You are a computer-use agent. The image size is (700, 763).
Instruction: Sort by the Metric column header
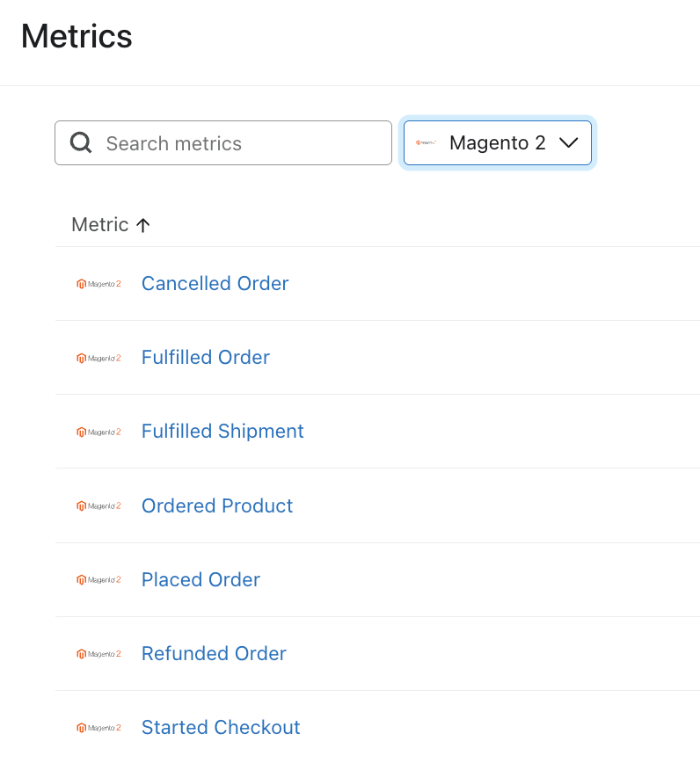click(x=100, y=225)
